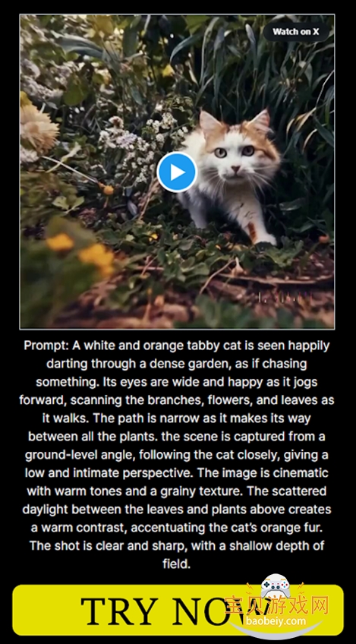The height and width of the screenshot is (644, 356).
Task: Click the final word "field." in the prompt
Action: [177, 564]
